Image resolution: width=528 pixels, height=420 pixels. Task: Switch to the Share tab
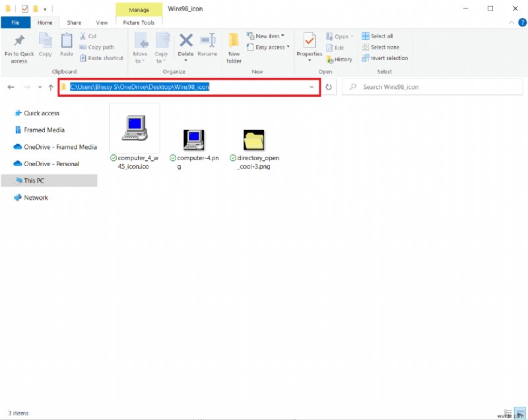pyautogui.click(x=74, y=22)
